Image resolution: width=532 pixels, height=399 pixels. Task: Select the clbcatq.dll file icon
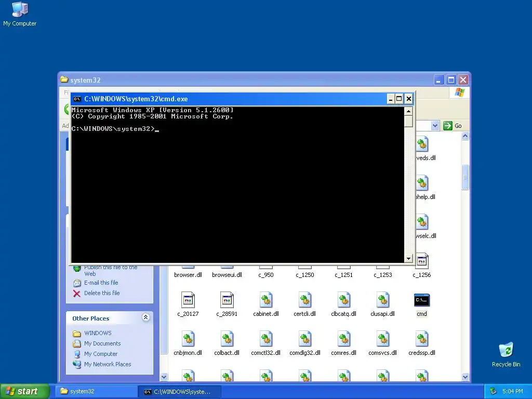(344, 300)
